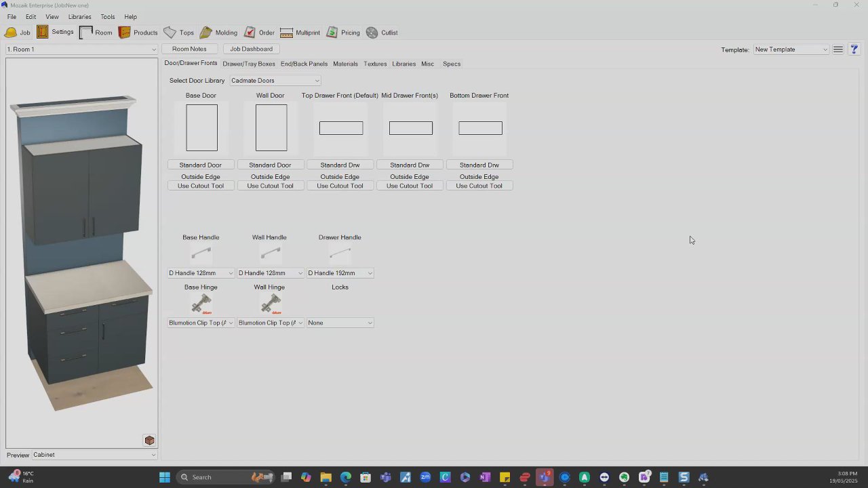This screenshot has width=868, height=488.
Task: Open the Base Handle dropdown
Action: coord(201,273)
